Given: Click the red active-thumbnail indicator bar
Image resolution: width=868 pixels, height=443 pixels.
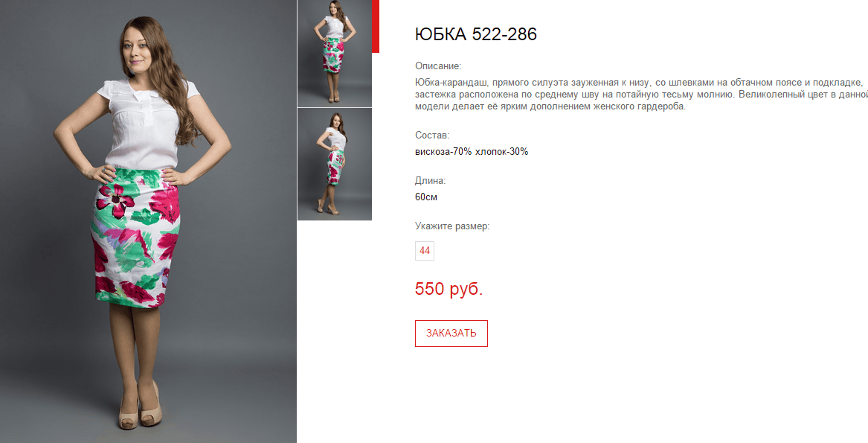Looking at the screenshot, I should point(376,26).
